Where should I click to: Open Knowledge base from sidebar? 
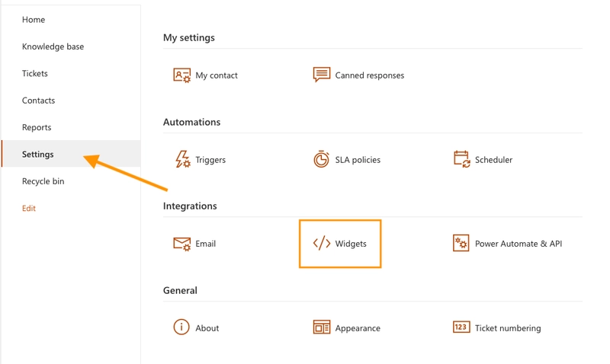[53, 46]
